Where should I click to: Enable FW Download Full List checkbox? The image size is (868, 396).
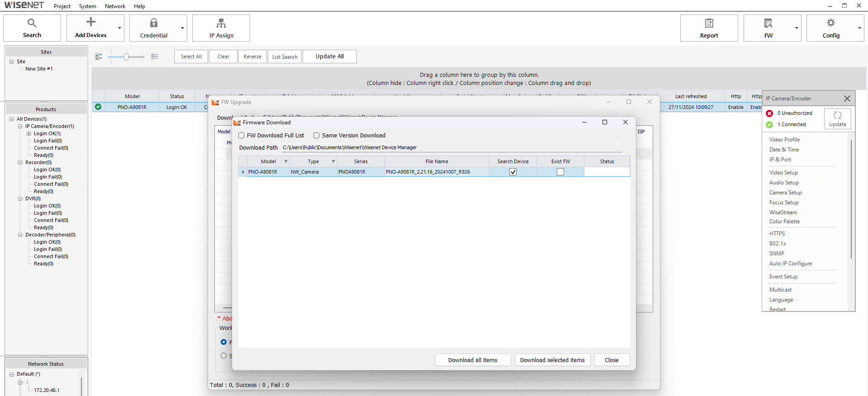(x=242, y=136)
